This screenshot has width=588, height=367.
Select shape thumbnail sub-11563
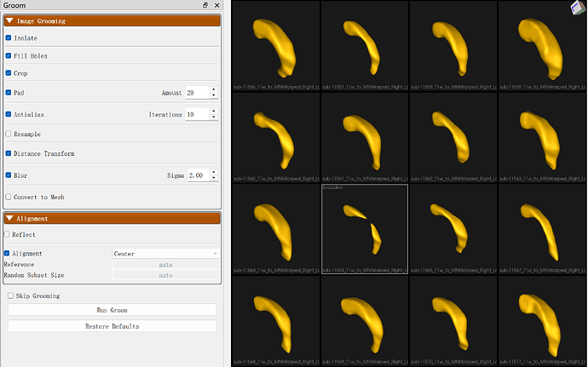pos(542,138)
